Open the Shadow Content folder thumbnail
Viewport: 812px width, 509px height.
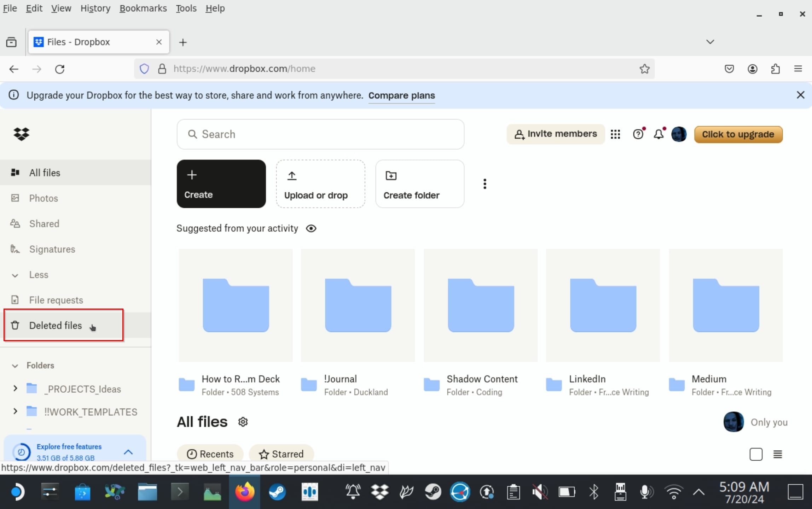(x=481, y=305)
